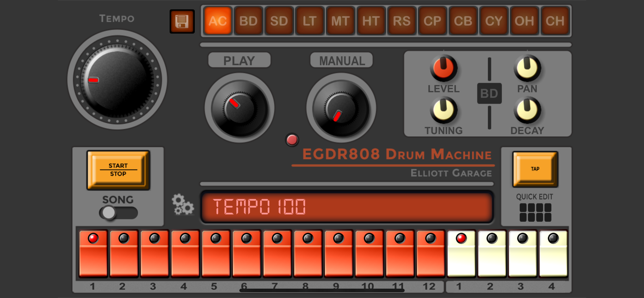Screen dimensions: 644x298
Task: Toggle white step pad 1
Action: coord(461,254)
